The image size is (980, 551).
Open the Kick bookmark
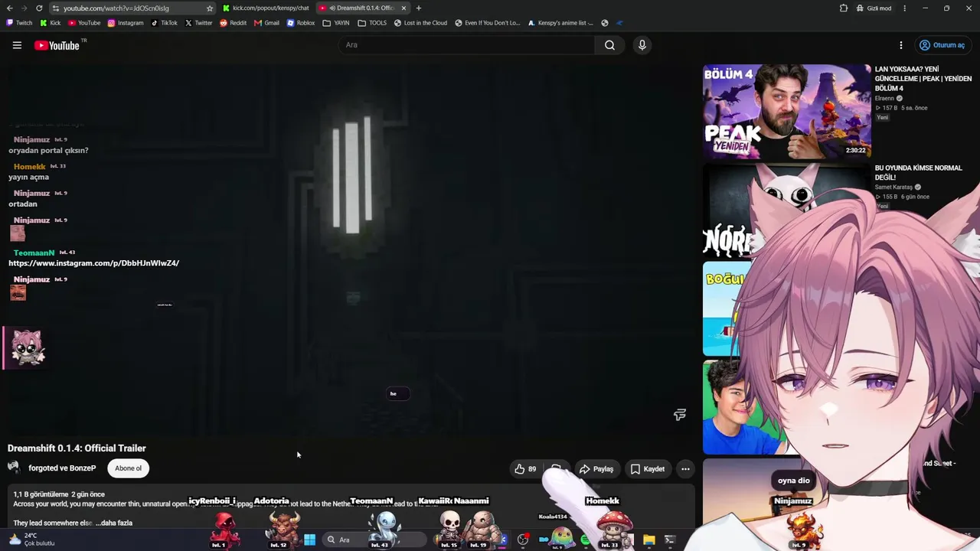tap(50, 23)
